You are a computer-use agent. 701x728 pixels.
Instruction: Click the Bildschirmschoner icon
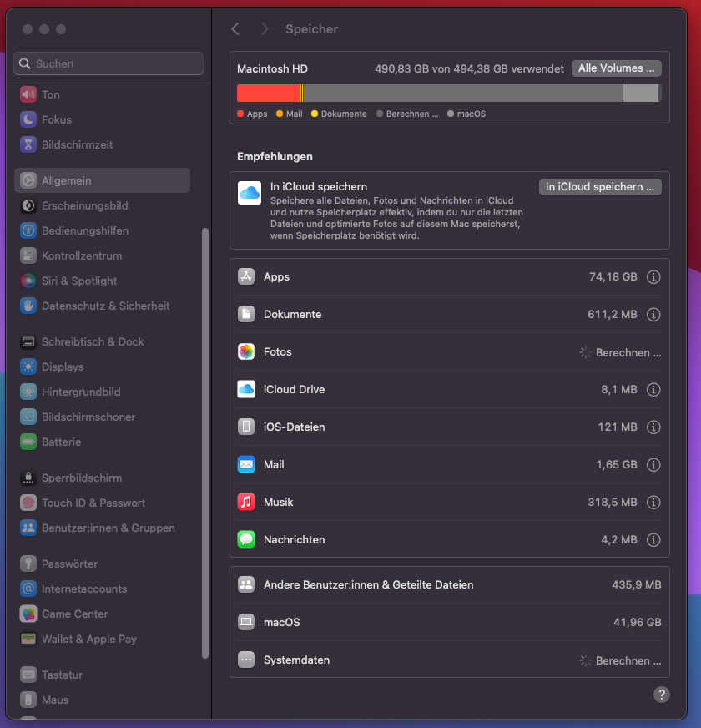coord(28,417)
